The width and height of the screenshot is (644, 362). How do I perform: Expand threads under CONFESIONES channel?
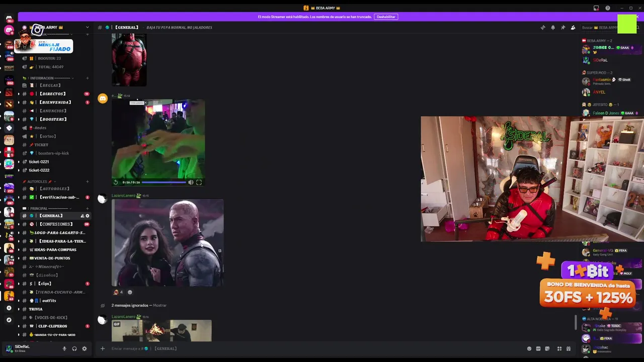pos(19,224)
